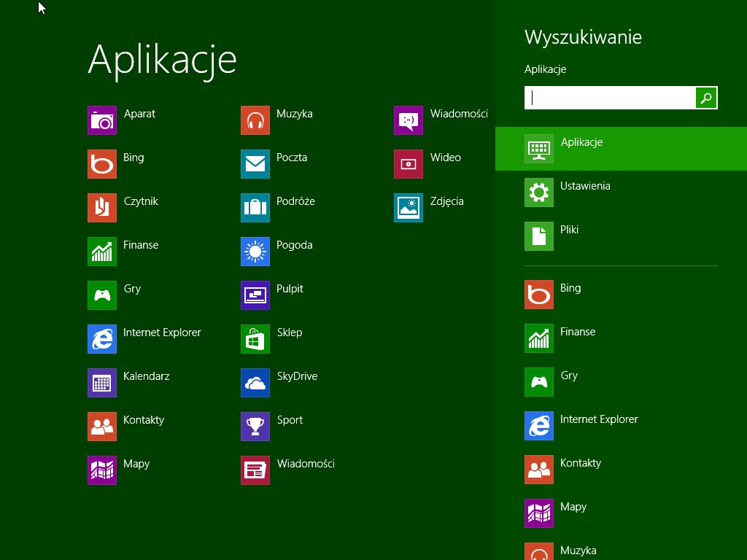
Task: Click the Sklep app label
Action: click(290, 332)
